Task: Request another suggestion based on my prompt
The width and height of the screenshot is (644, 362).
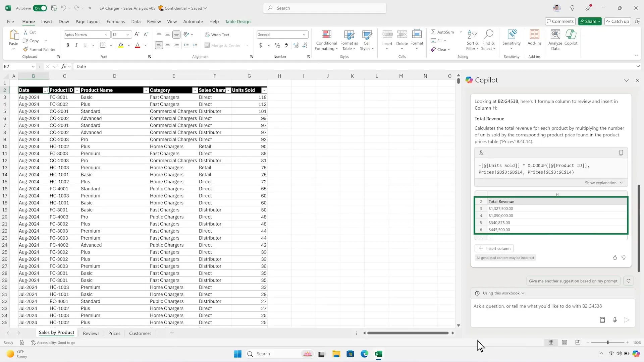Action: coord(573,281)
